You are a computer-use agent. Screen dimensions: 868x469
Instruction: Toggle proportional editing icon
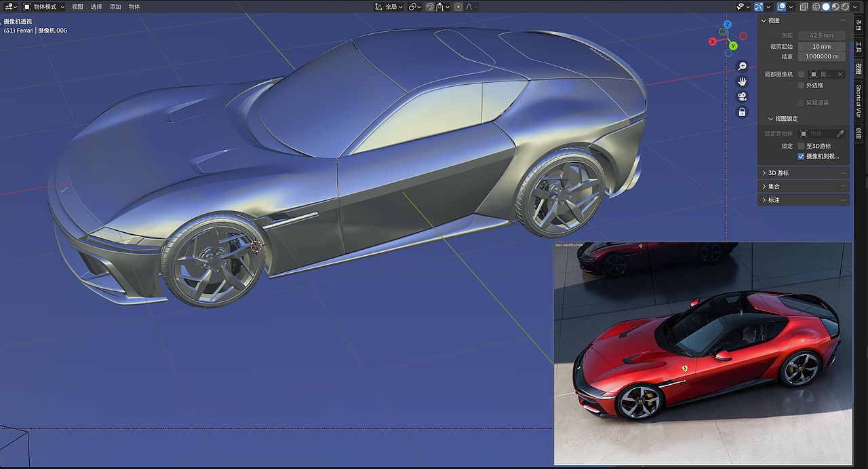pyautogui.click(x=458, y=7)
